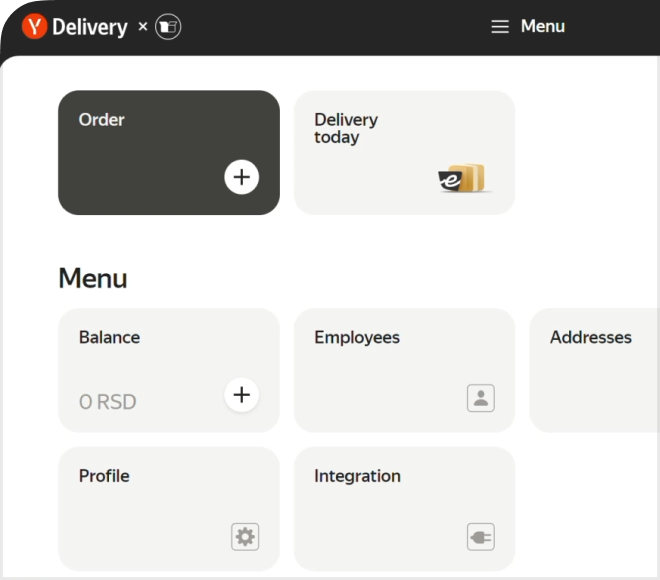The height and width of the screenshot is (580, 660).
Task: Click the gear icon on Profile card
Action: point(245,537)
